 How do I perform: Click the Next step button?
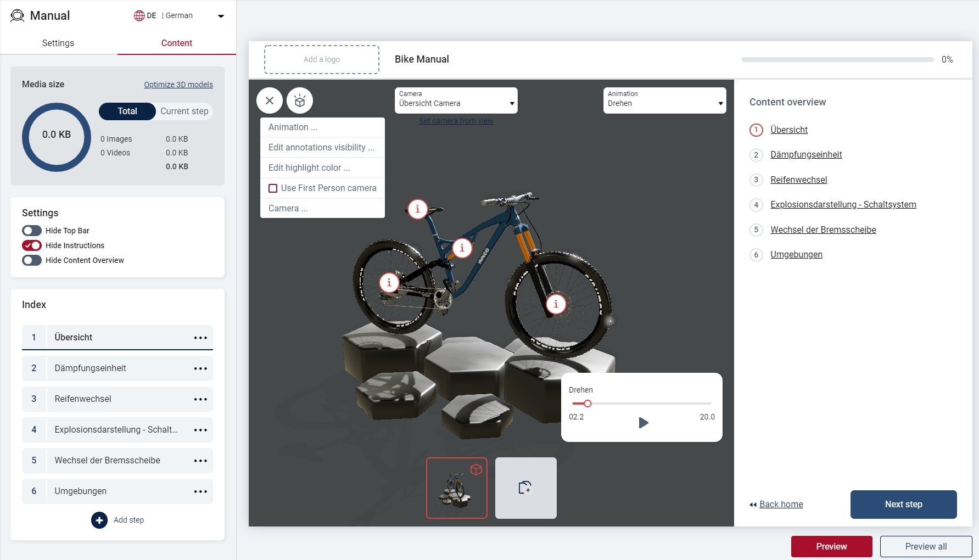click(903, 504)
